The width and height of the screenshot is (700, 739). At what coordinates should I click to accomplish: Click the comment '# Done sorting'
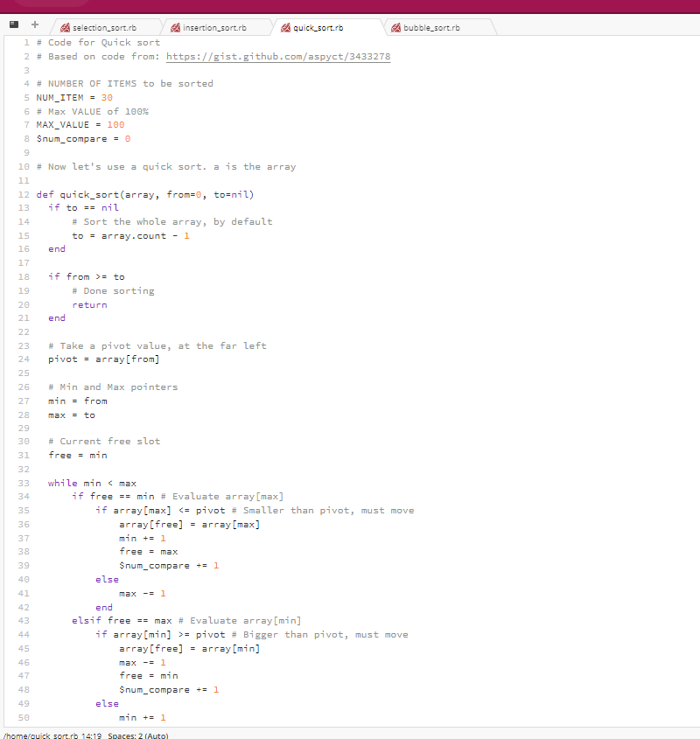pos(113,291)
